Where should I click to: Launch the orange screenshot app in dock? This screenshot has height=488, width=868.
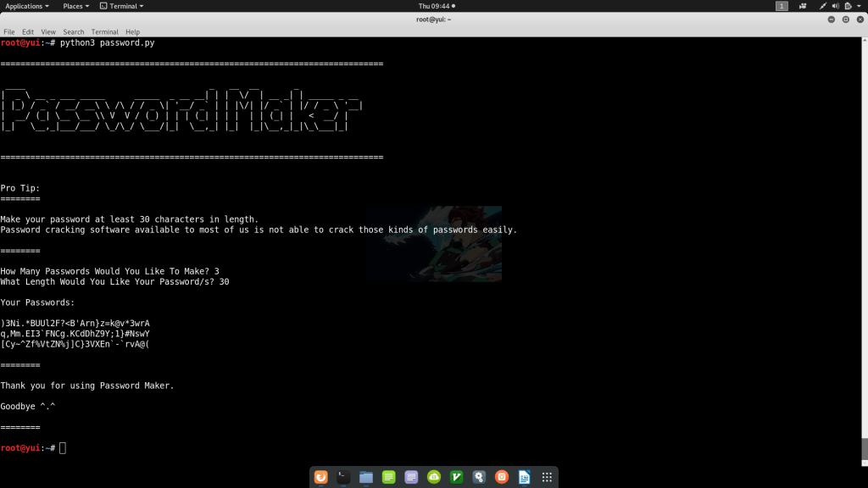click(x=502, y=477)
